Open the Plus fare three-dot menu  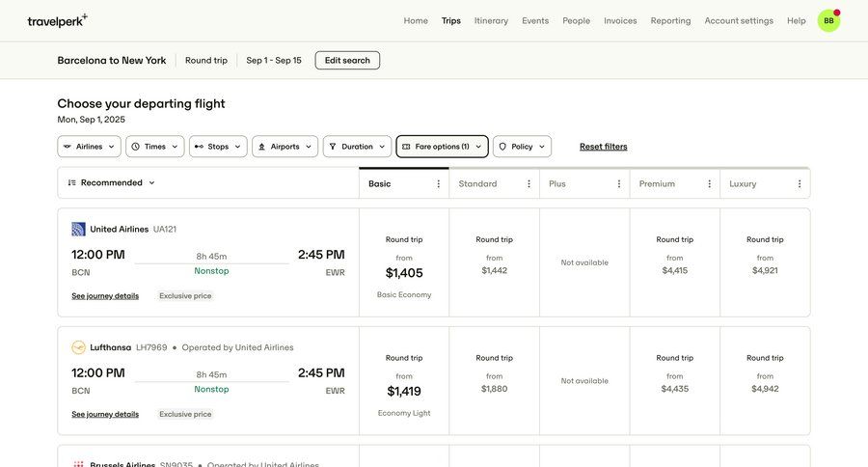(619, 183)
